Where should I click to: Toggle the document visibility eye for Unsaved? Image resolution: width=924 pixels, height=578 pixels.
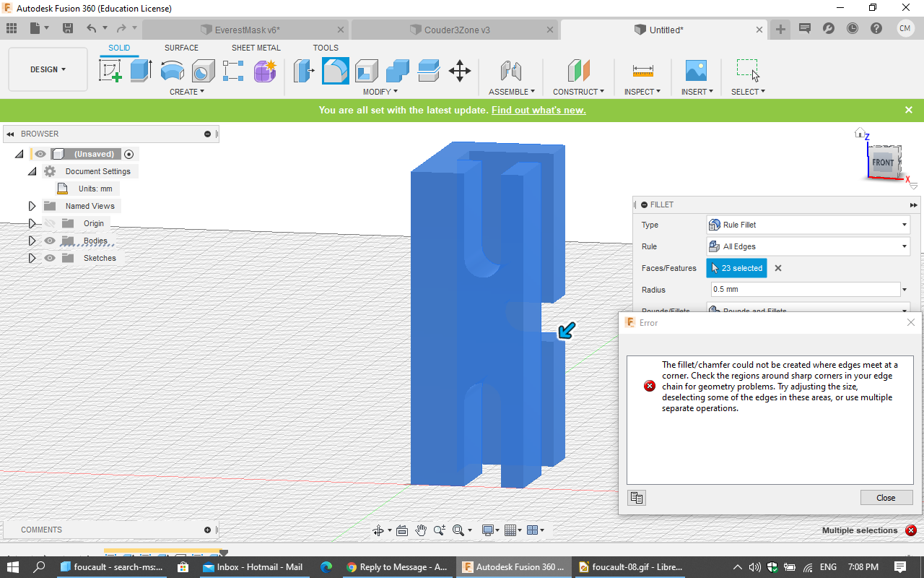[x=40, y=154]
